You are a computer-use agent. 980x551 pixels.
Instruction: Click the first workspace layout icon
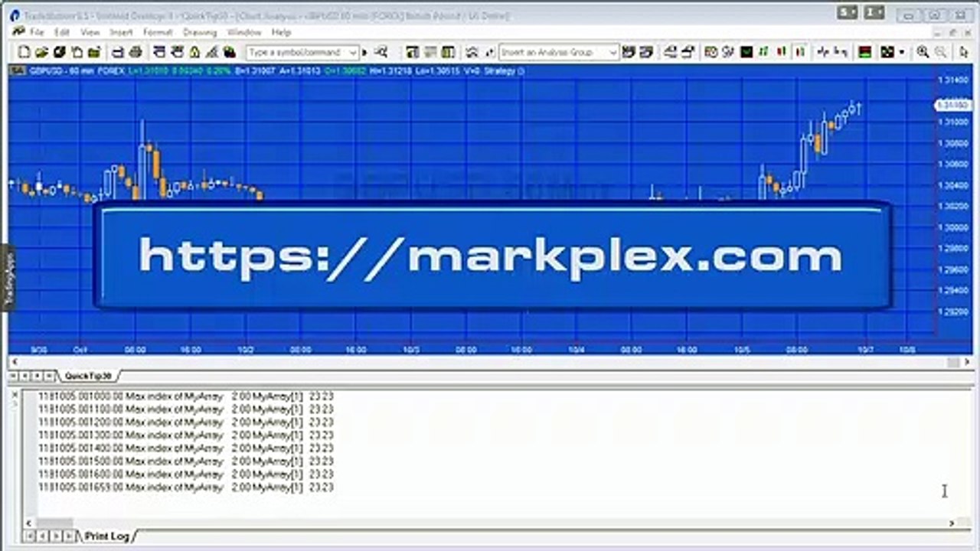[412, 52]
